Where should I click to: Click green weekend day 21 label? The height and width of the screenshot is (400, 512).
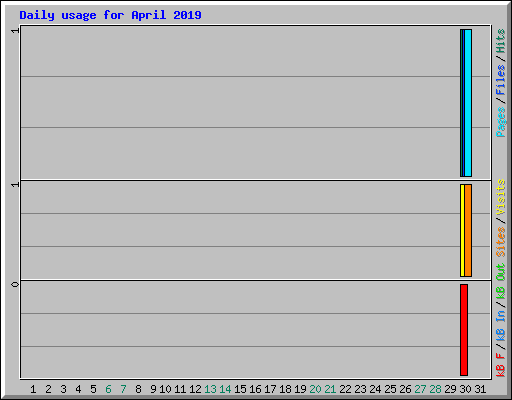[330, 389]
